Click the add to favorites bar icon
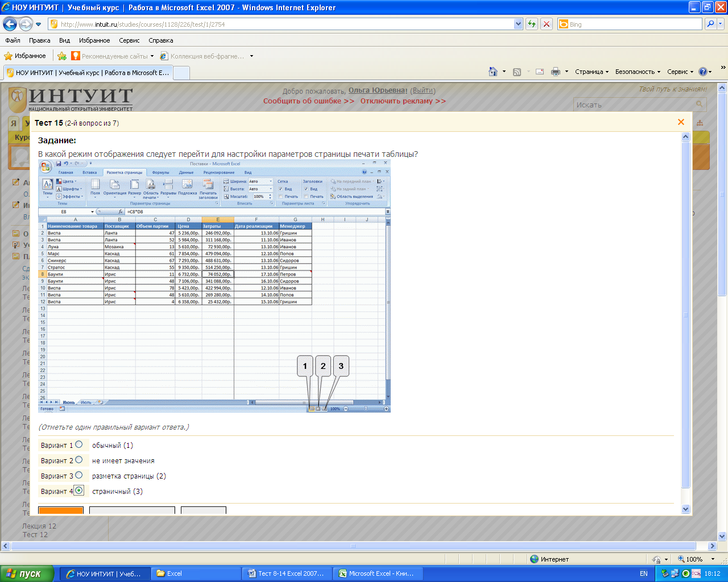728x582 pixels. pos(62,56)
